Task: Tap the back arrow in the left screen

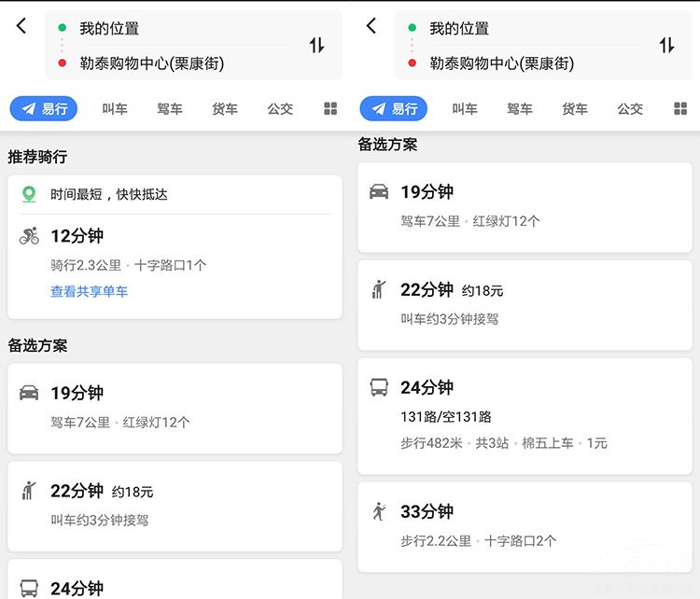Action: coord(21,26)
